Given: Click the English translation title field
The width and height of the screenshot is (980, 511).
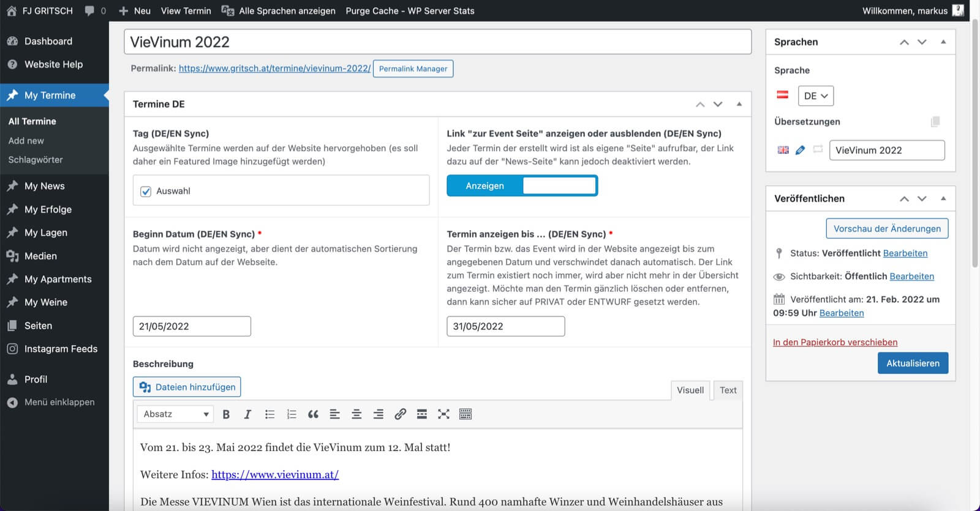Looking at the screenshot, I should click(x=887, y=151).
